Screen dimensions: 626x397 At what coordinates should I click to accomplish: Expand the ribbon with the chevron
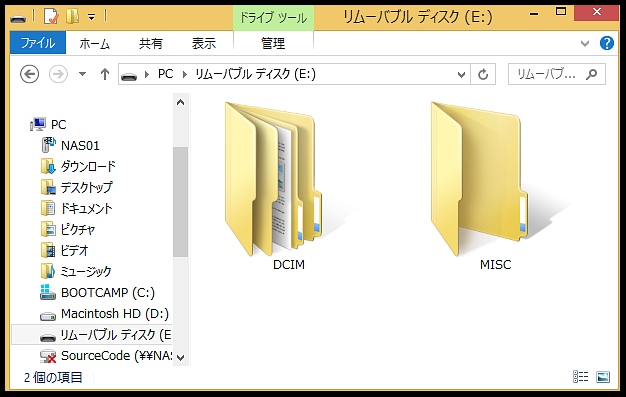pyautogui.click(x=585, y=43)
